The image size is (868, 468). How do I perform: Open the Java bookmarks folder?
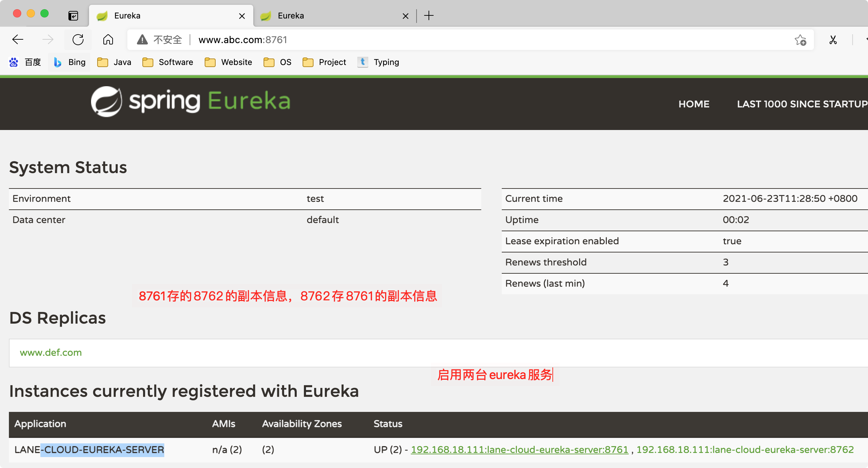pyautogui.click(x=115, y=62)
